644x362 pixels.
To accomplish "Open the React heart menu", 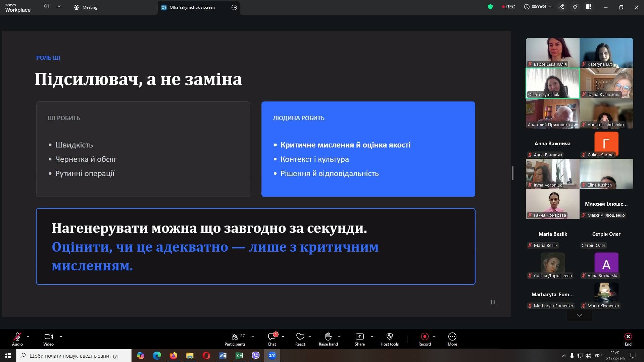I will coord(300,339).
